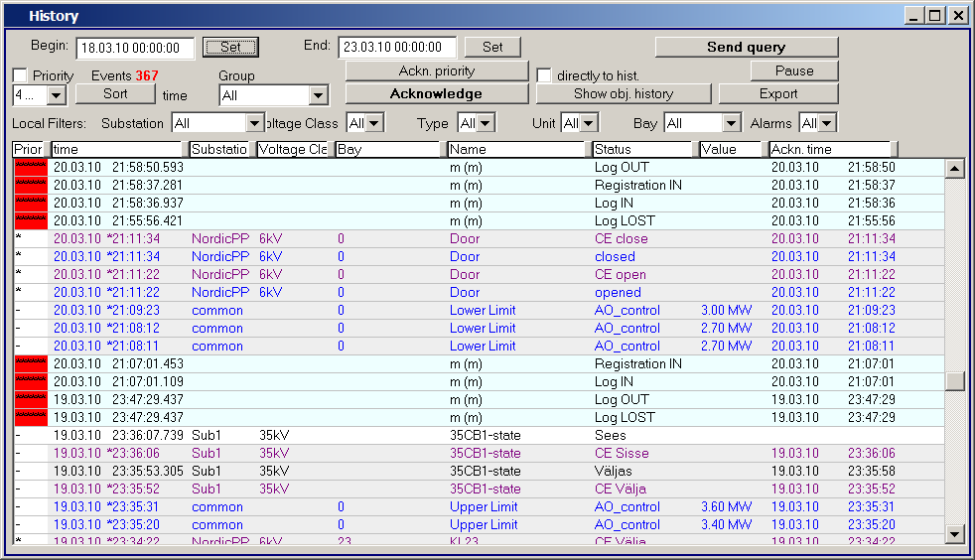
Task: Export the history list
Action: [778, 93]
